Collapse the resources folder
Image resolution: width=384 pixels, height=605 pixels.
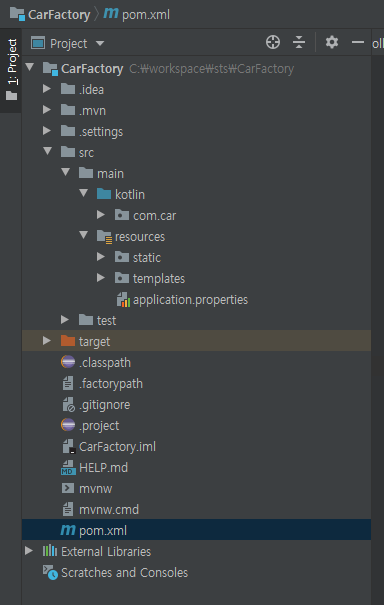click(83, 235)
